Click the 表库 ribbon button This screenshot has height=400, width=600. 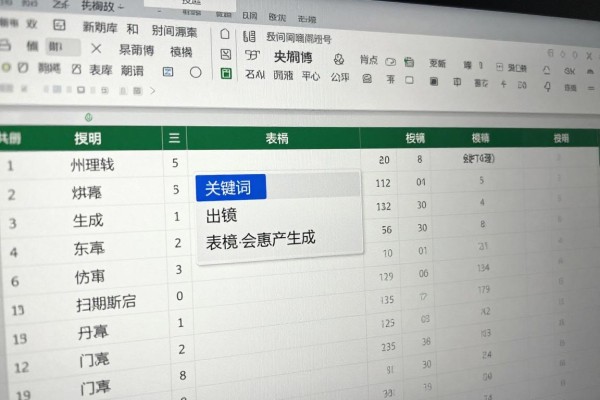pyautogui.click(x=101, y=70)
